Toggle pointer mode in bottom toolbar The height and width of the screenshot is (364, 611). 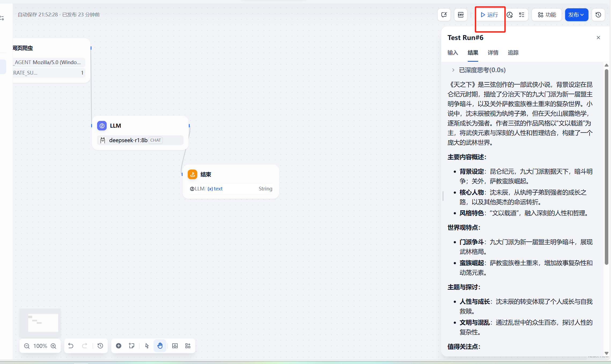tap(147, 346)
